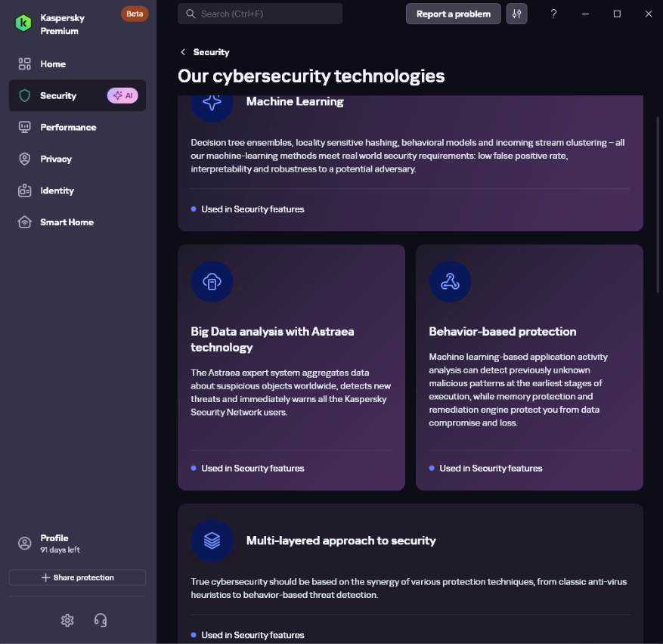Viewport: 663px width, 644px height.
Task: Click the Beta badge
Action: (135, 14)
